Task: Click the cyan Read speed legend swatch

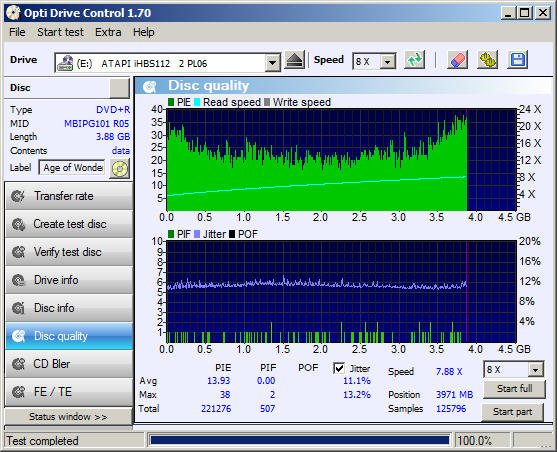Action: click(x=197, y=102)
